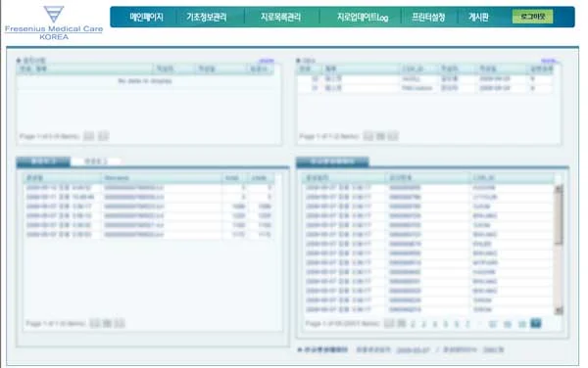Image resolution: width=588 pixels, height=368 pixels.
Task: Open the 지로업데이트Log menu
Action: pos(363,17)
